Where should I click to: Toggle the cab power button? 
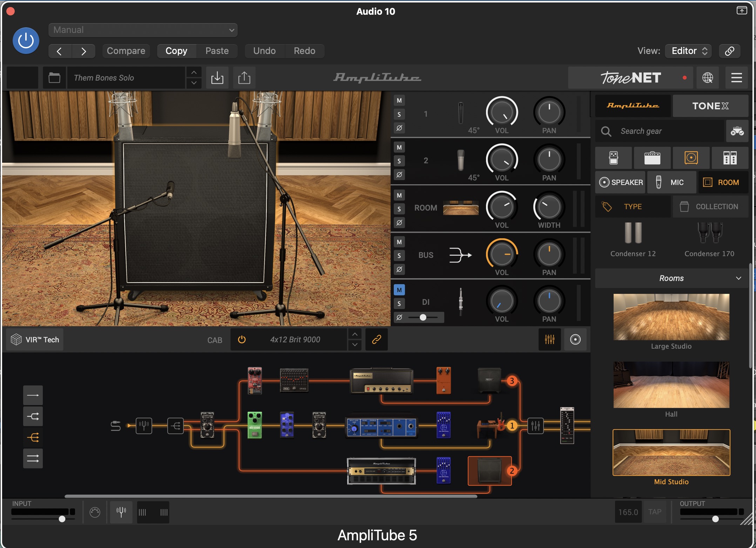[x=242, y=340]
